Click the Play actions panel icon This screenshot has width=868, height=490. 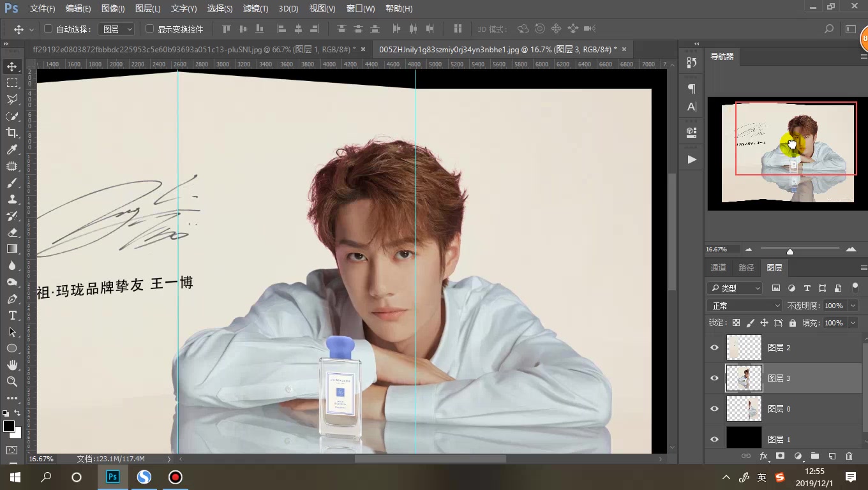pos(692,160)
